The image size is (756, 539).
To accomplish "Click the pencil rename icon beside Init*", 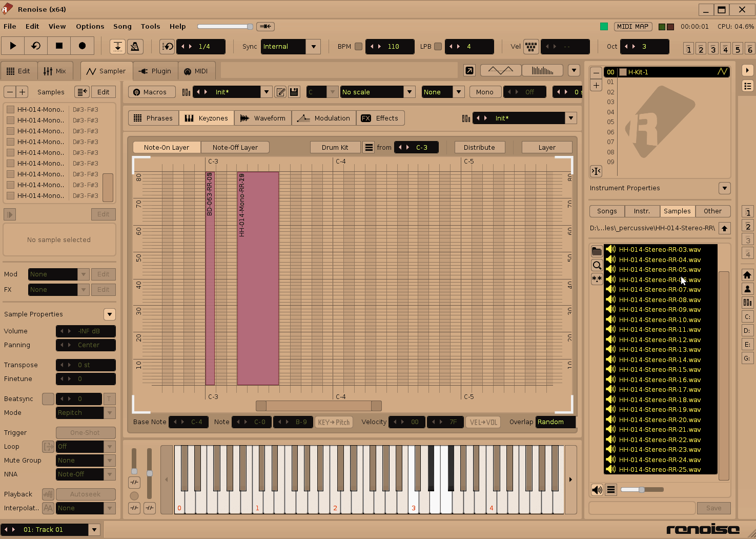I will (280, 92).
